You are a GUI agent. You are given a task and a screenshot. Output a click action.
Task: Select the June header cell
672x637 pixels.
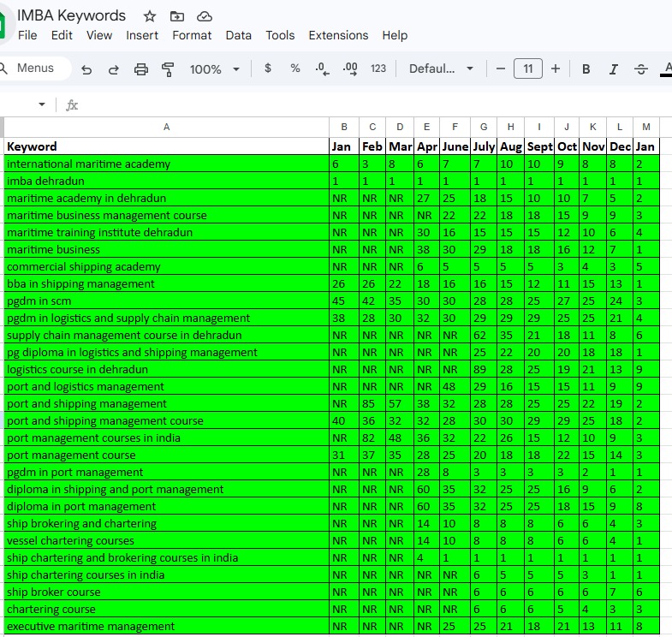click(x=455, y=146)
